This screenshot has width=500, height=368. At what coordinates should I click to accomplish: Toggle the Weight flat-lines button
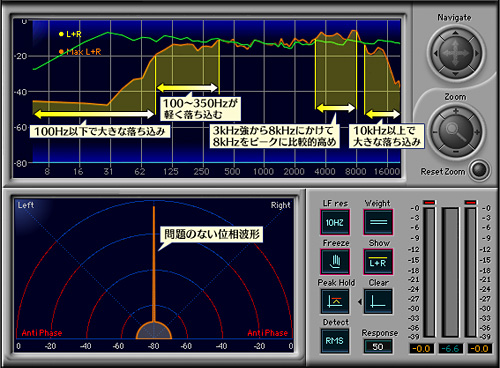(x=378, y=222)
